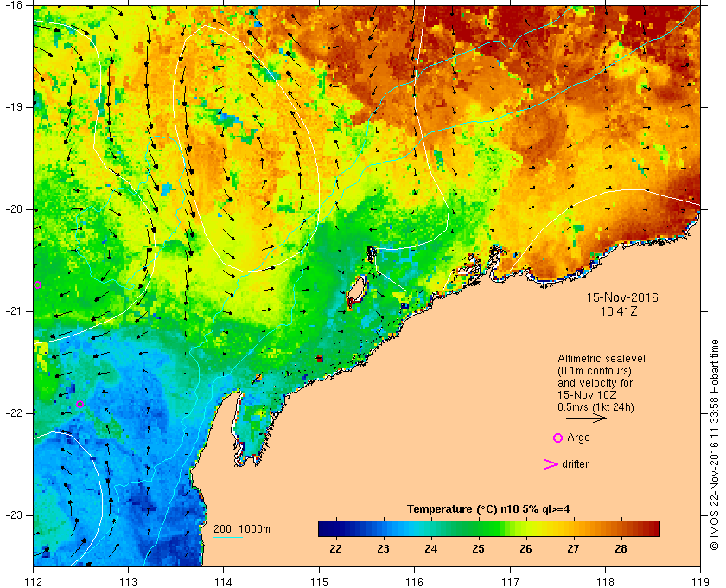Click the longitude axis label 117
Viewport: 726px width, 588px height.
point(510,582)
